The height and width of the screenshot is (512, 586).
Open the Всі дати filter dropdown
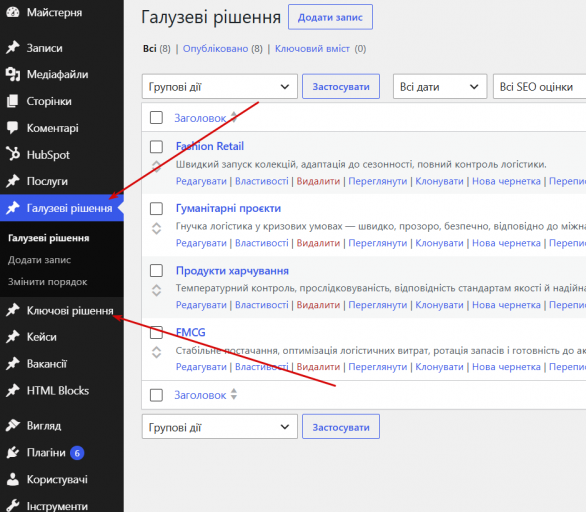[x=440, y=87]
